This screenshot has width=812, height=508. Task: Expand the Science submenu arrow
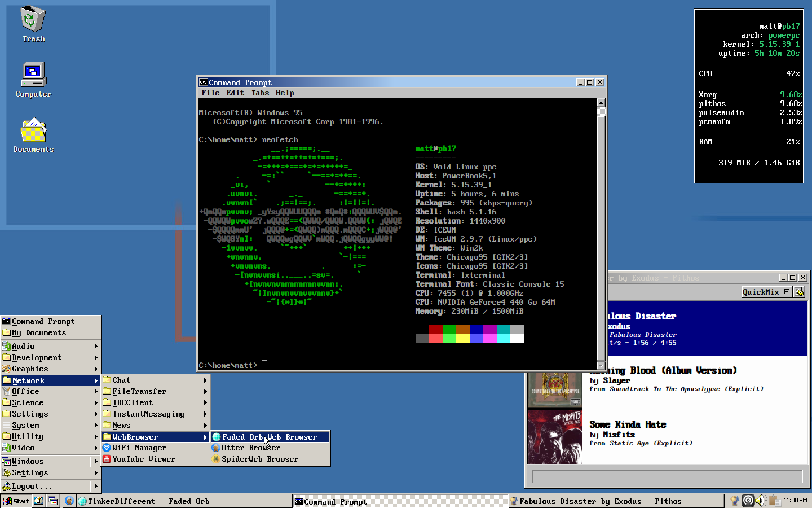pyautogui.click(x=96, y=402)
